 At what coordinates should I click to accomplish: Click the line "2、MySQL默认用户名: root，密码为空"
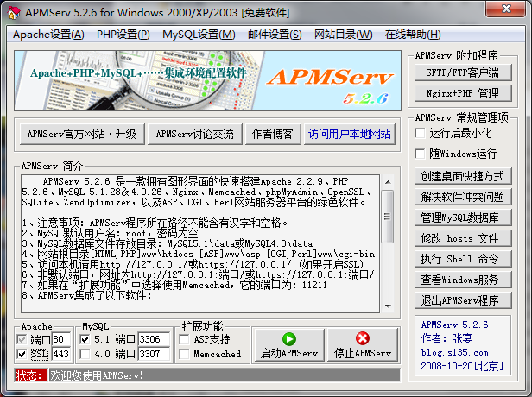point(111,233)
